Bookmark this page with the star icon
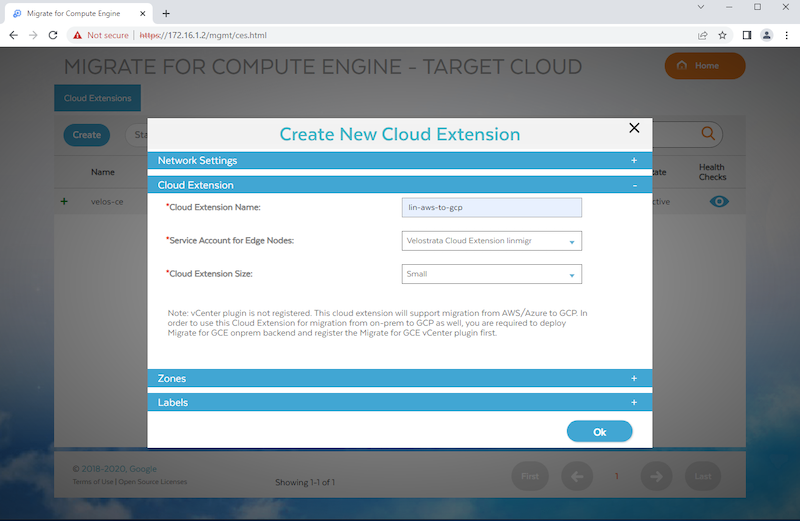The width and height of the screenshot is (800, 521). (x=722, y=35)
